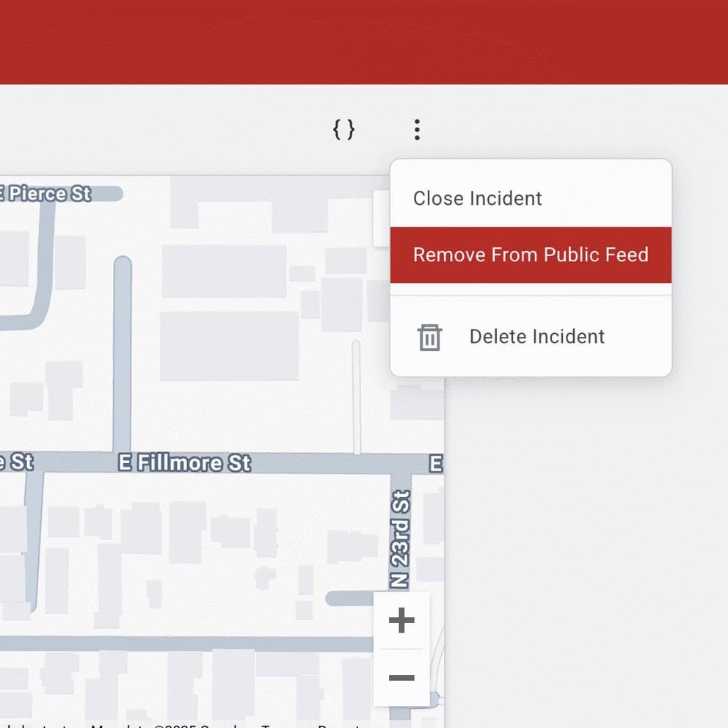Select the Close Incident menu option

(x=477, y=198)
